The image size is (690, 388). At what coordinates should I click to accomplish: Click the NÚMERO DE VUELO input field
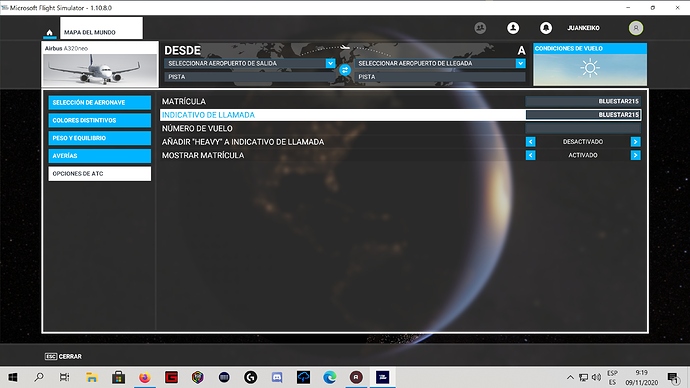click(583, 128)
